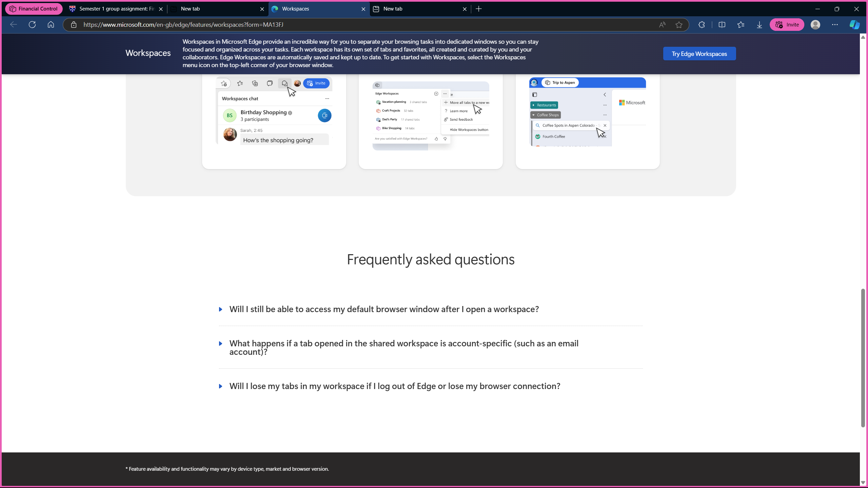Select the Workspaces browser tab
Image resolution: width=868 pixels, height=488 pixels.
319,9
